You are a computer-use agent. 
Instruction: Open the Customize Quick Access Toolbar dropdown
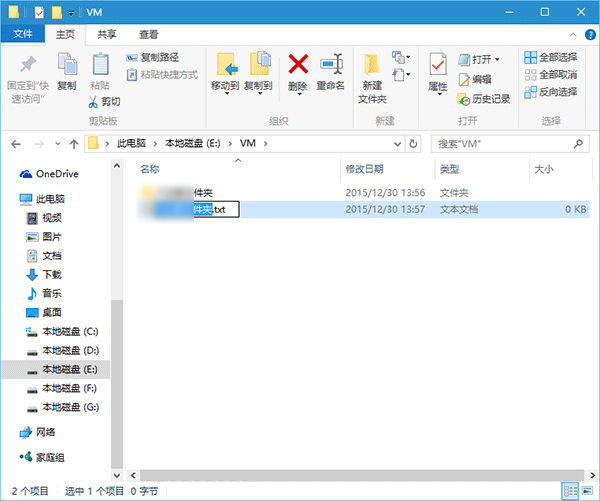tap(71, 13)
